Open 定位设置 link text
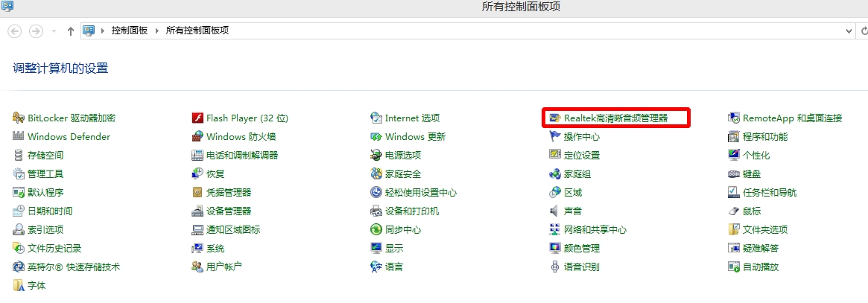This screenshot has width=868, height=303. pos(582,156)
